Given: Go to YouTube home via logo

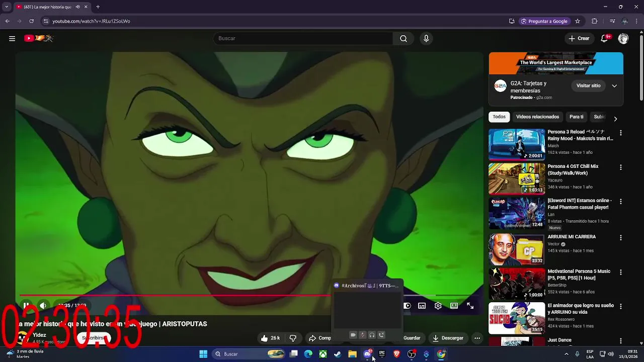Looking at the screenshot, I should click(39, 38).
